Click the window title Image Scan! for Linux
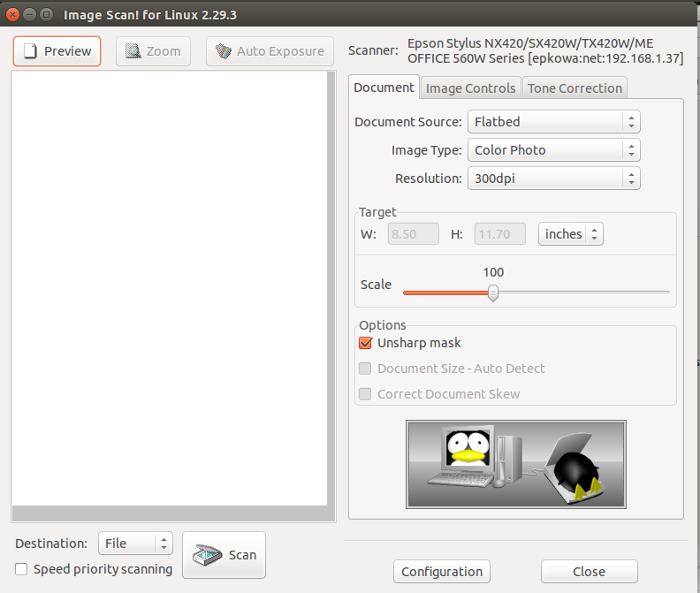 [x=150, y=15]
